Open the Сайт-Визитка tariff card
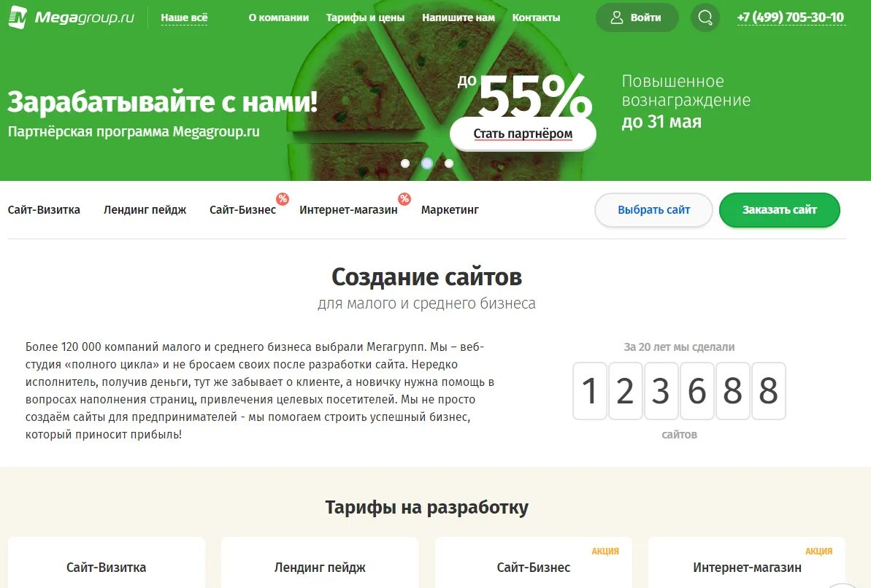Viewport: 871px width, 588px height. [x=106, y=562]
